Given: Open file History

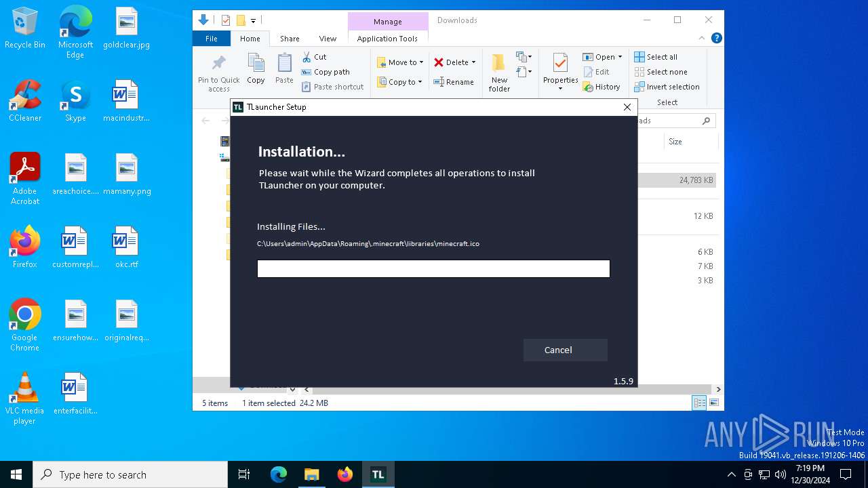Looking at the screenshot, I should click(601, 87).
